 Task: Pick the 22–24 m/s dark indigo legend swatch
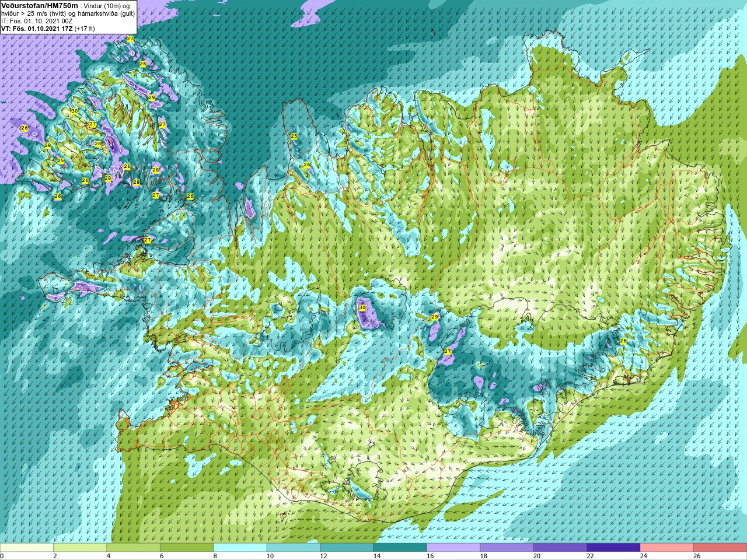pyautogui.click(x=613, y=548)
